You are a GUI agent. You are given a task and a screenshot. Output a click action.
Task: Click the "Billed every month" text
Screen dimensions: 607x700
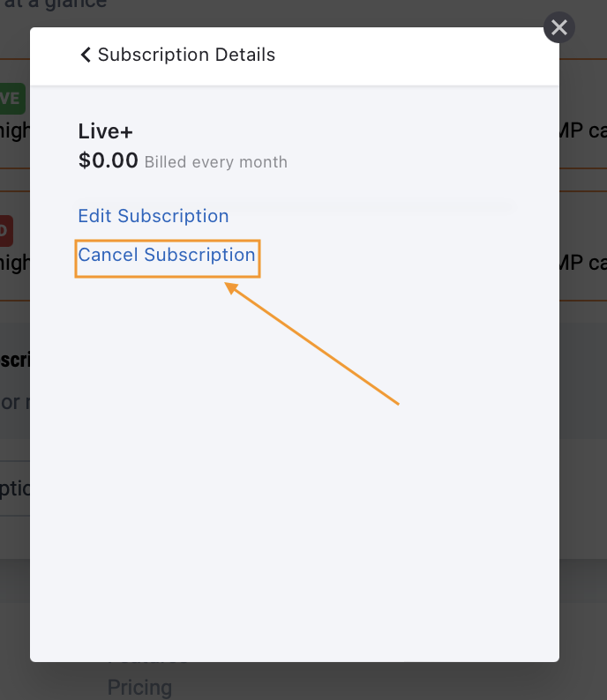pyautogui.click(x=216, y=162)
